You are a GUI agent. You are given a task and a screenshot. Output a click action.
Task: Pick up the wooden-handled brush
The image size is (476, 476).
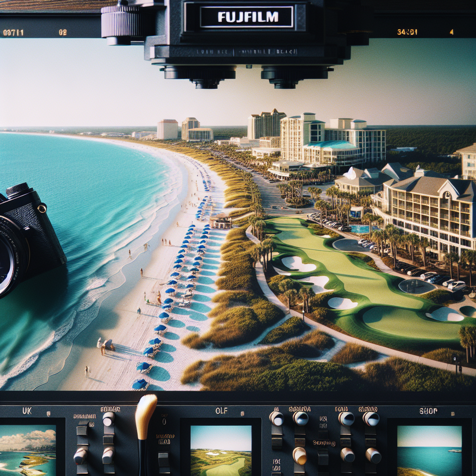[x=145, y=415]
